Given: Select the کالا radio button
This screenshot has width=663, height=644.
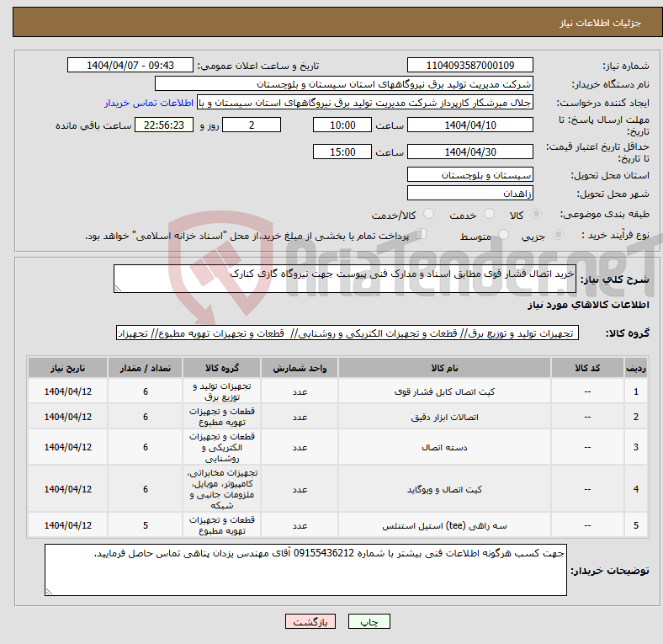Looking at the screenshot, I should pos(536,214).
